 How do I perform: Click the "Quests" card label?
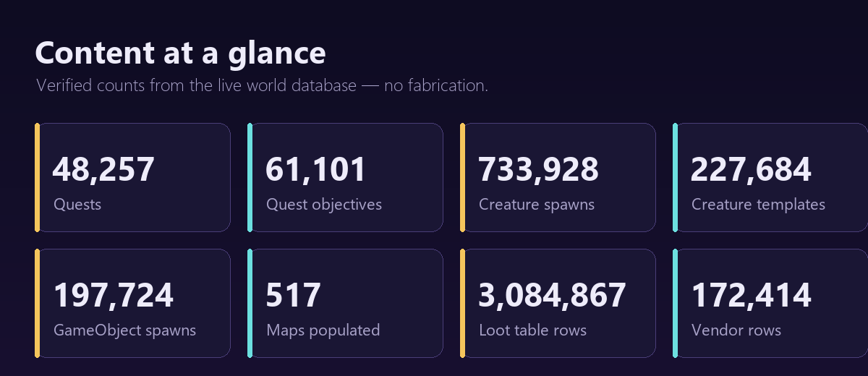(x=77, y=205)
